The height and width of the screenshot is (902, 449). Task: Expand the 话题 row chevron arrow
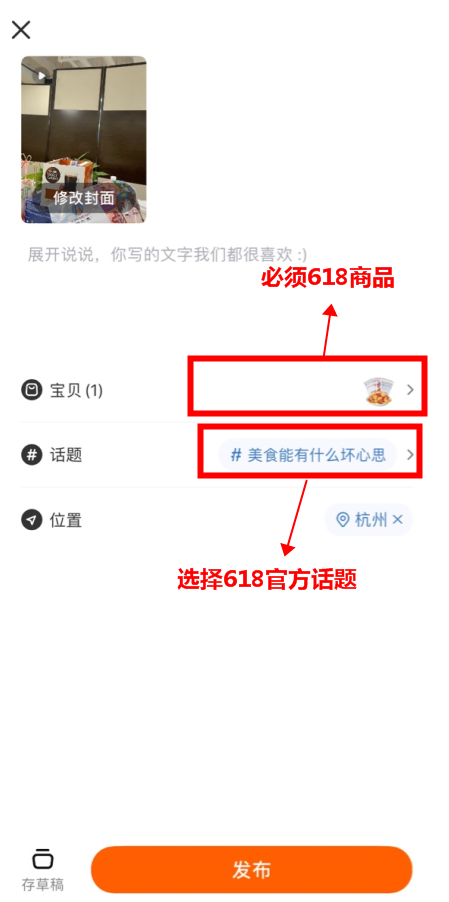click(410, 455)
